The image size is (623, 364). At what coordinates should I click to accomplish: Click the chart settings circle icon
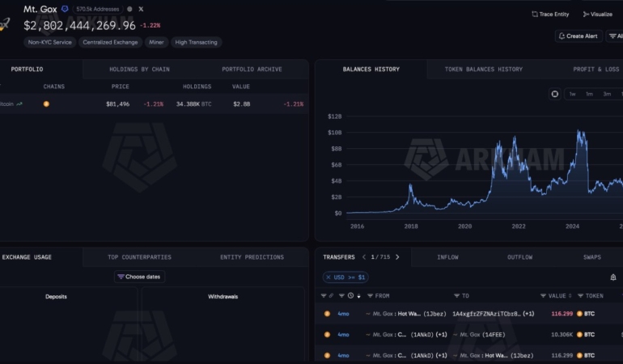pos(555,94)
